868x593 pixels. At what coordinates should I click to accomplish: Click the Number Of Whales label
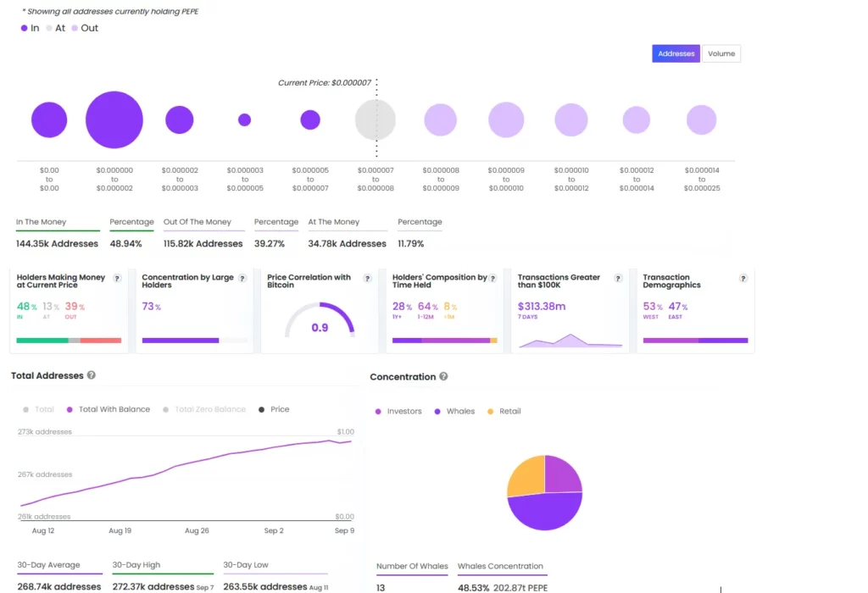(x=413, y=566)
